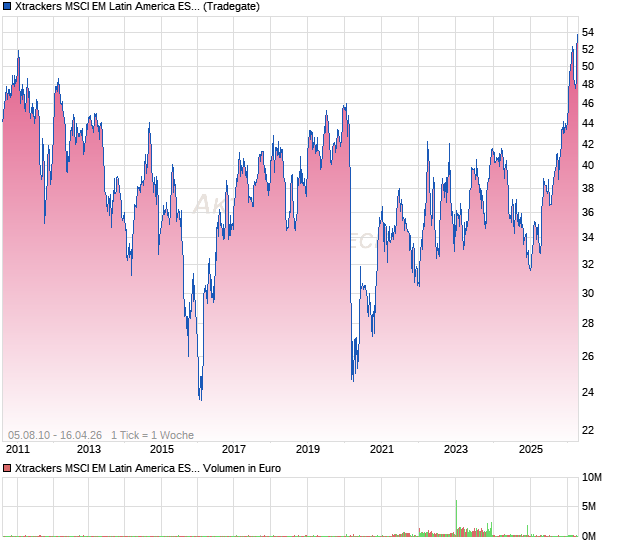The height and width of the screenshot is (546, 620).
Task: Click the 32 price axis value
Action: [588, 264]
